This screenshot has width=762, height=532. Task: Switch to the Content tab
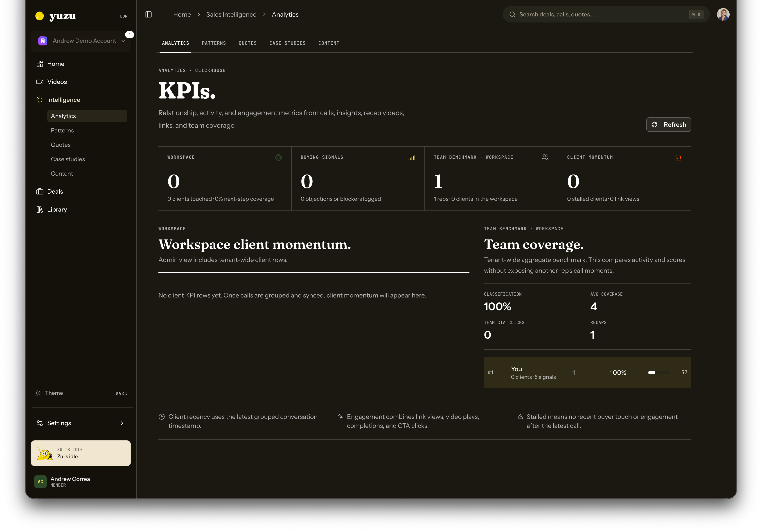click(329, 43)
